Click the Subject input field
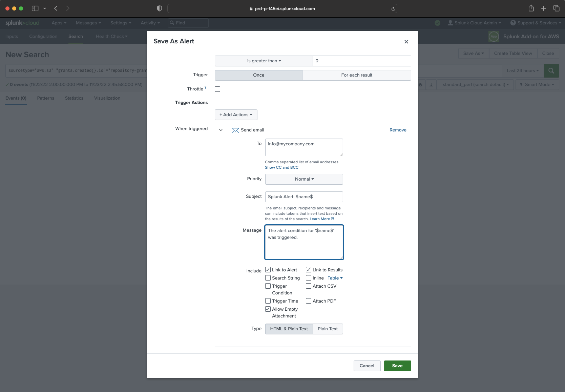The width and height of the screenshot is (565, 392). click(304, 197)
